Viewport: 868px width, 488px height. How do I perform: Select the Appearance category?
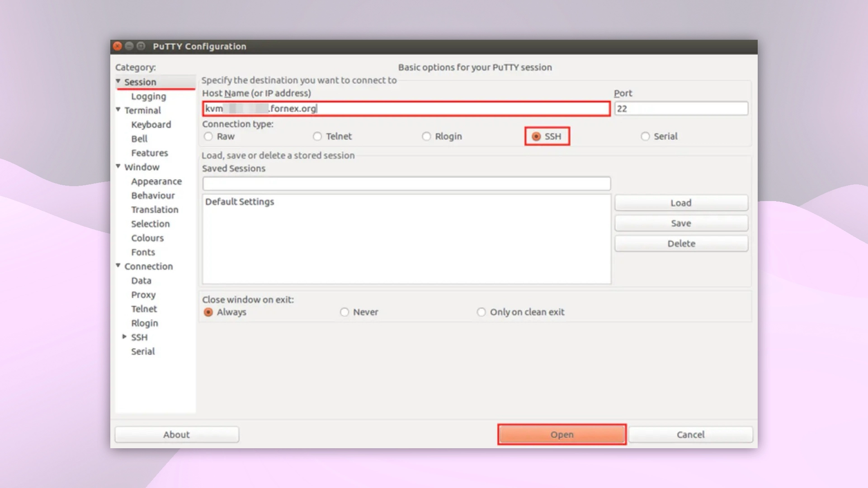coord(156,182)
